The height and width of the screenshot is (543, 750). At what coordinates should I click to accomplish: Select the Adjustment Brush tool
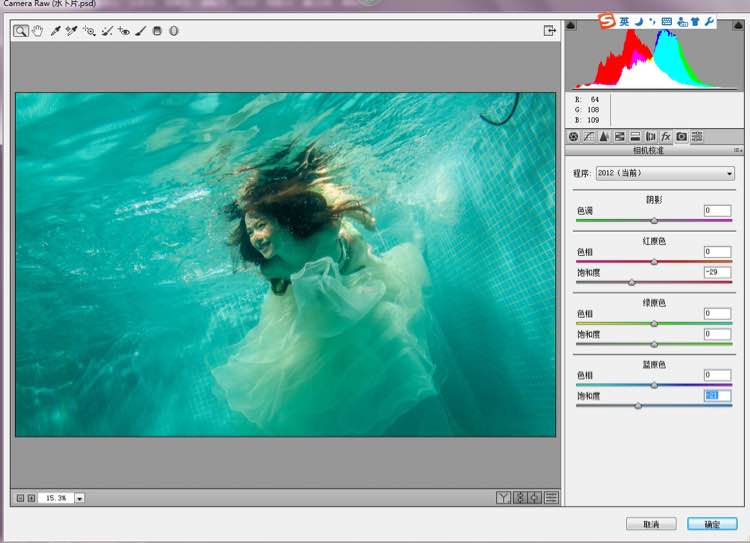[x=141, y=31]
